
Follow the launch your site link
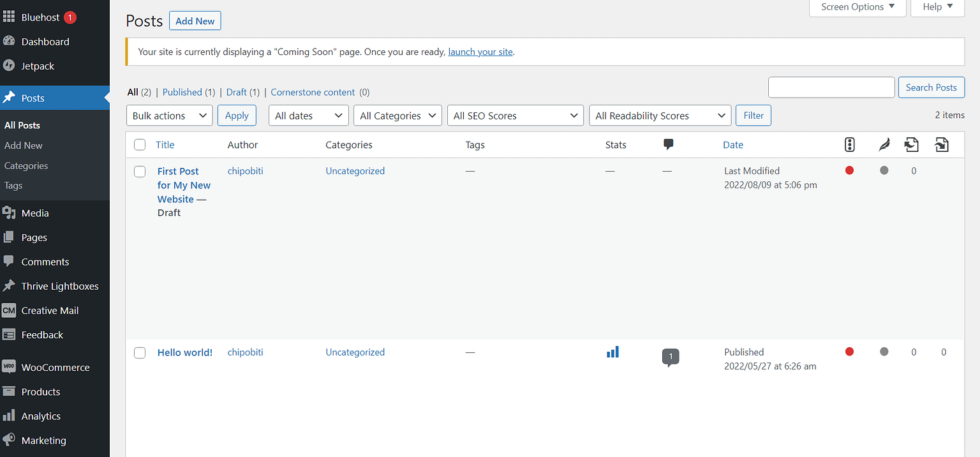point(480,51)
